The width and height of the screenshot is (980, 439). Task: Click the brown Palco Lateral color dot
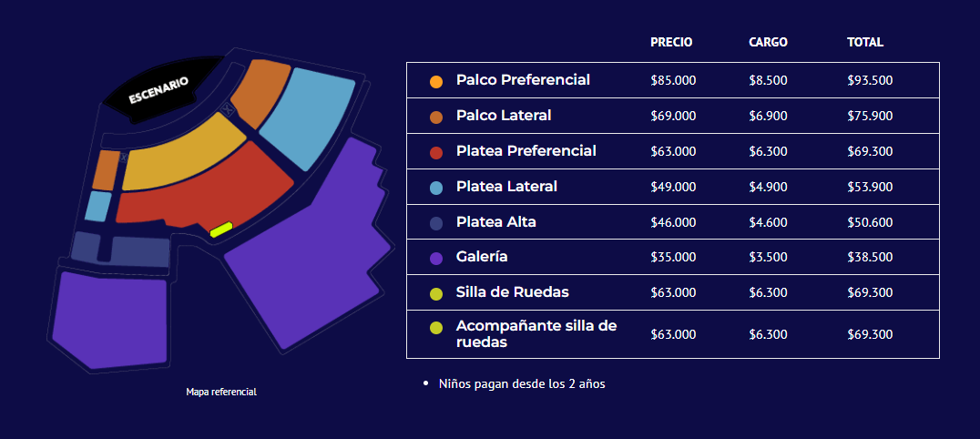click(x=436, y=117)
